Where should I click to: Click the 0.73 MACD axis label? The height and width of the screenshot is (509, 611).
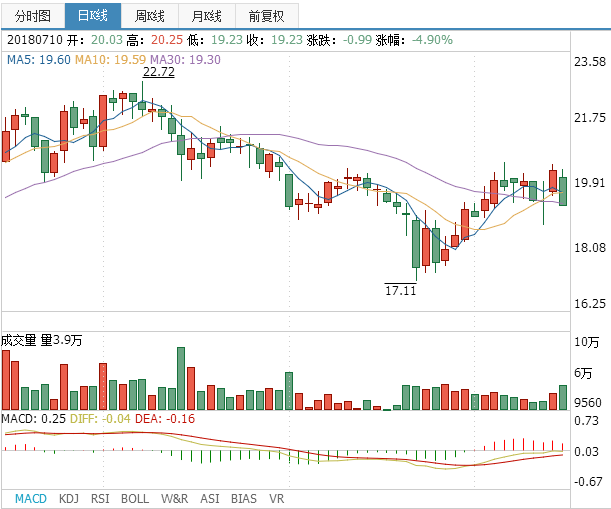[x=586, y=421]
